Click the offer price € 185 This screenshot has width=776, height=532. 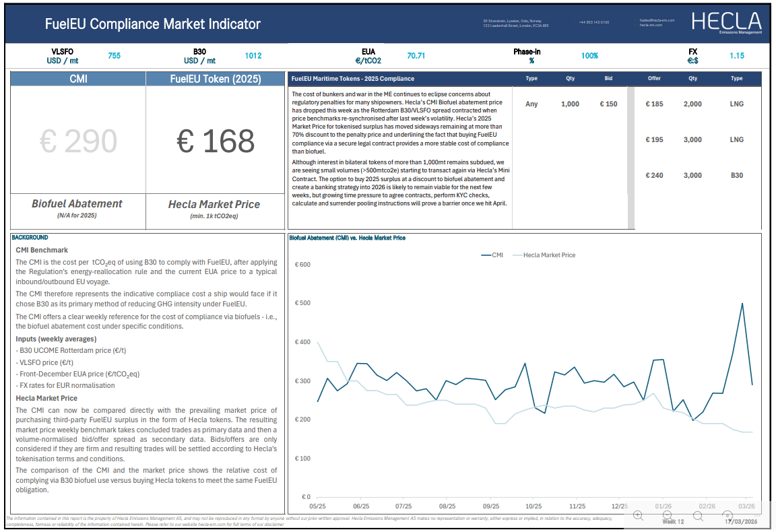(654, 104)
